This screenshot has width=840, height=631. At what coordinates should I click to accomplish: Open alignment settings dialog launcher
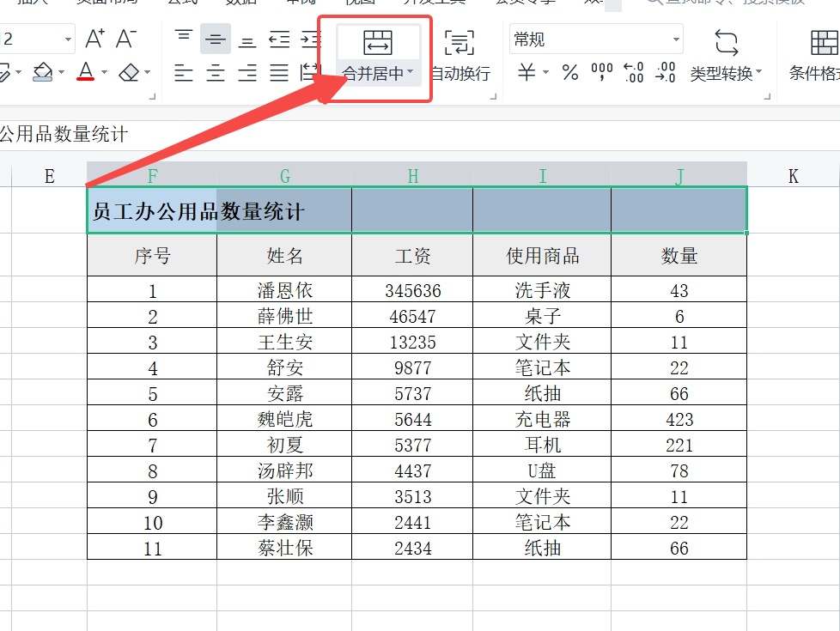(493, 96)
